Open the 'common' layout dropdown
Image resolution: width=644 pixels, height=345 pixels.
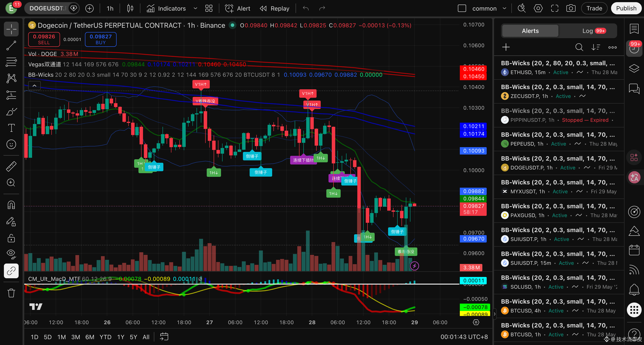point(489,8)
